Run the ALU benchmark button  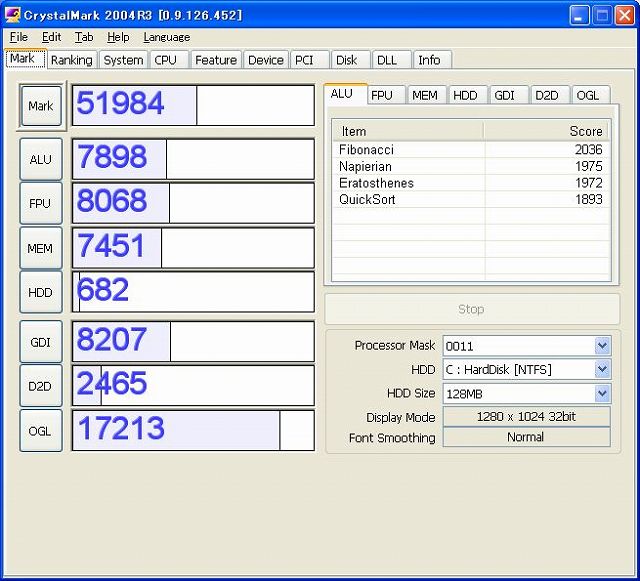(41, 159)
